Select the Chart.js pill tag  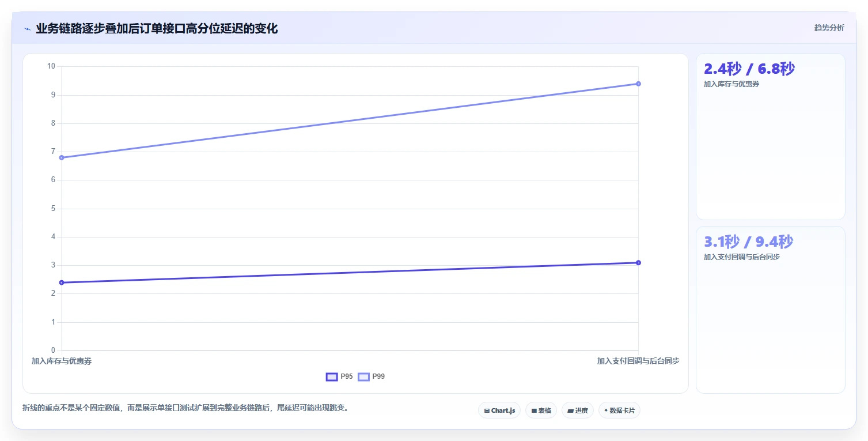pos(499,410)
